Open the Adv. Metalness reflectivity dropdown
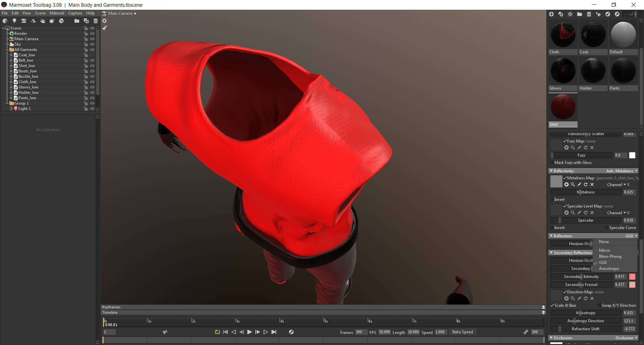This screenshot has width=644, height=345. pos(622,171)
